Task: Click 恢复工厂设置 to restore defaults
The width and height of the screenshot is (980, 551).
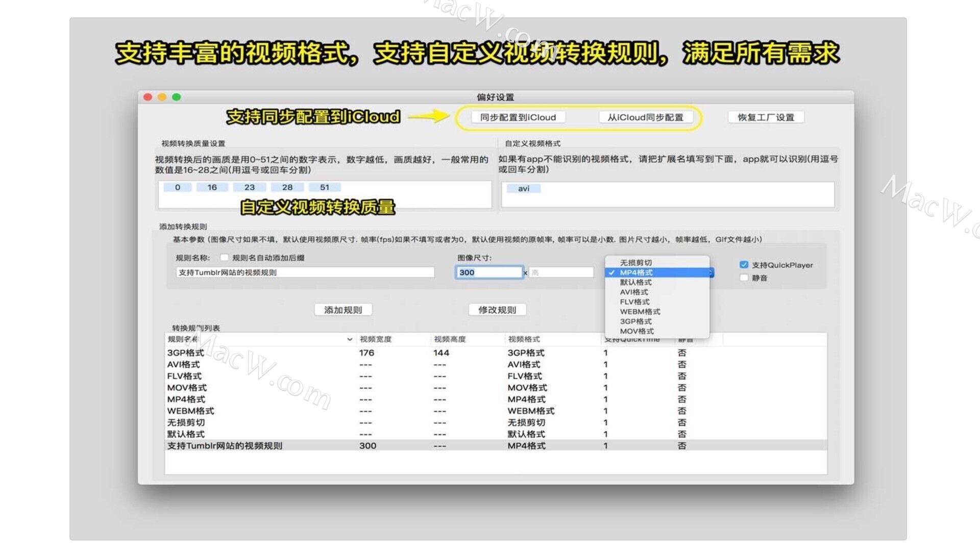Action: (766, 117)
